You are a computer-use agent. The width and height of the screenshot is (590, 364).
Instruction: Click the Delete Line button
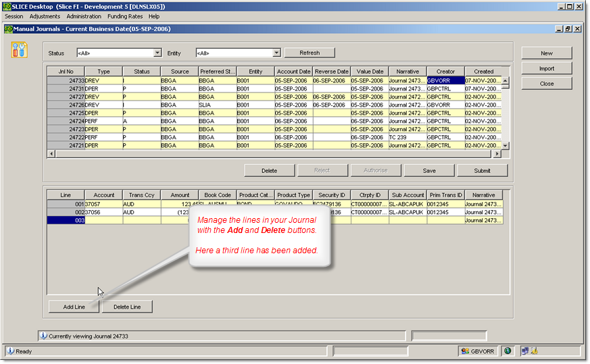tap(127, 307)
